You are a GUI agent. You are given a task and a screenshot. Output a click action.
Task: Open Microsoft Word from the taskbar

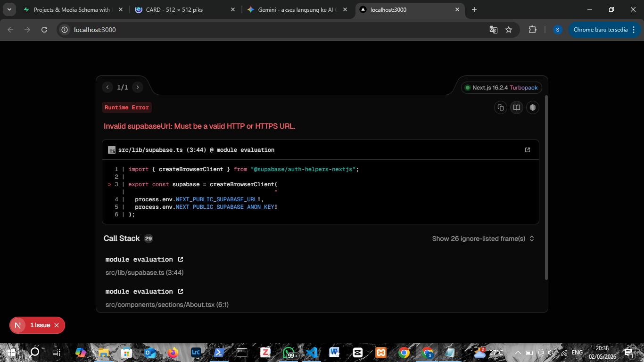pos(334,352)
